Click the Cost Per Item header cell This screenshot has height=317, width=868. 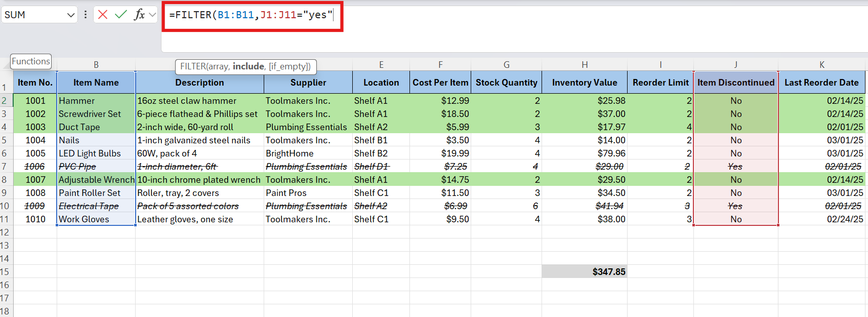pyautogui.click(x=440, y=83)
